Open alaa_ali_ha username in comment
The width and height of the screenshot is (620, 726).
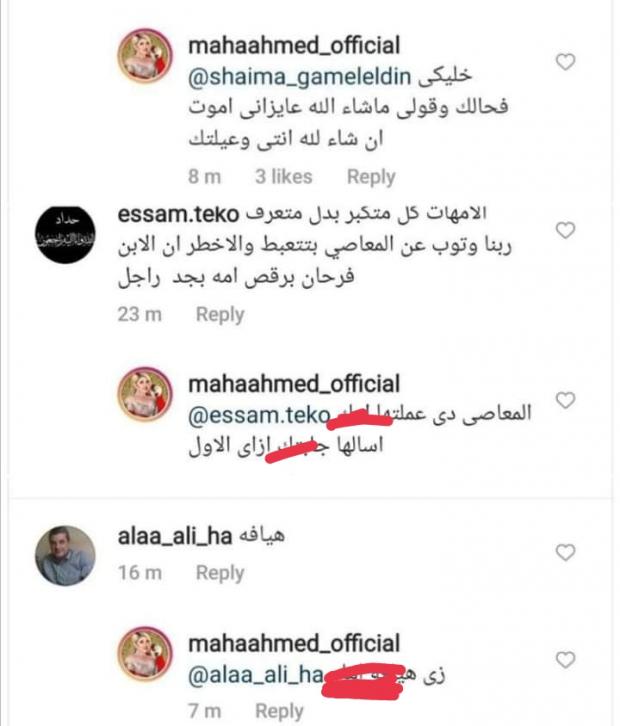(175, 536)
